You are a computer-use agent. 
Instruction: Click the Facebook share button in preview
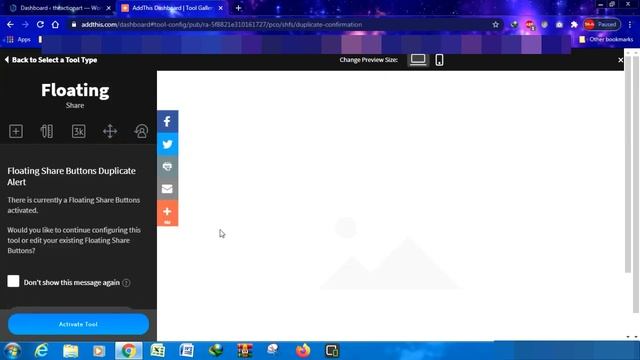[167, 121]
